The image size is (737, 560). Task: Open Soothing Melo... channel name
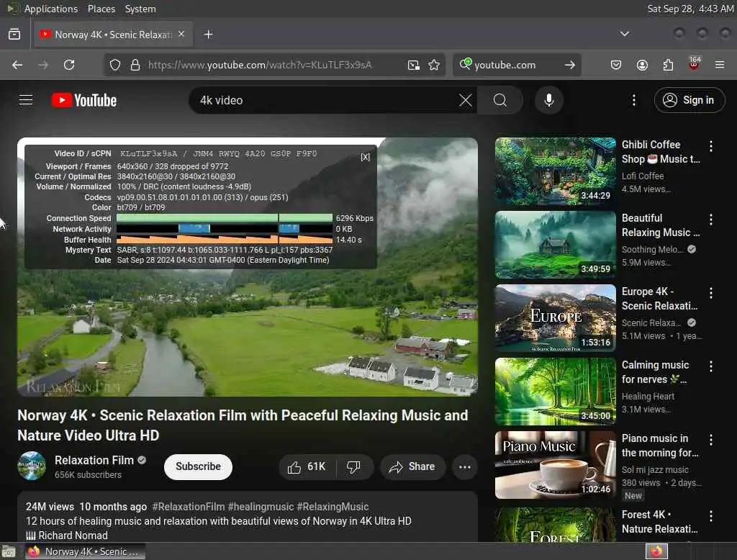(652, 250)
